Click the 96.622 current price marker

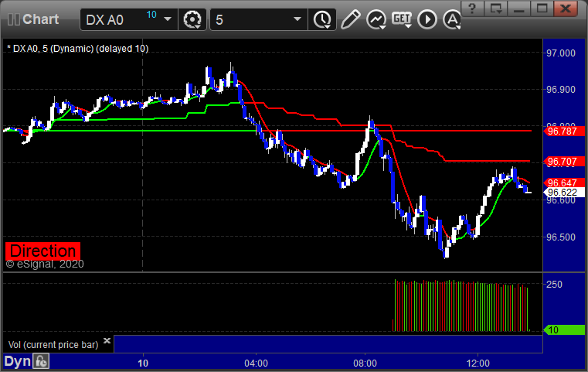[x=564, y=193]
